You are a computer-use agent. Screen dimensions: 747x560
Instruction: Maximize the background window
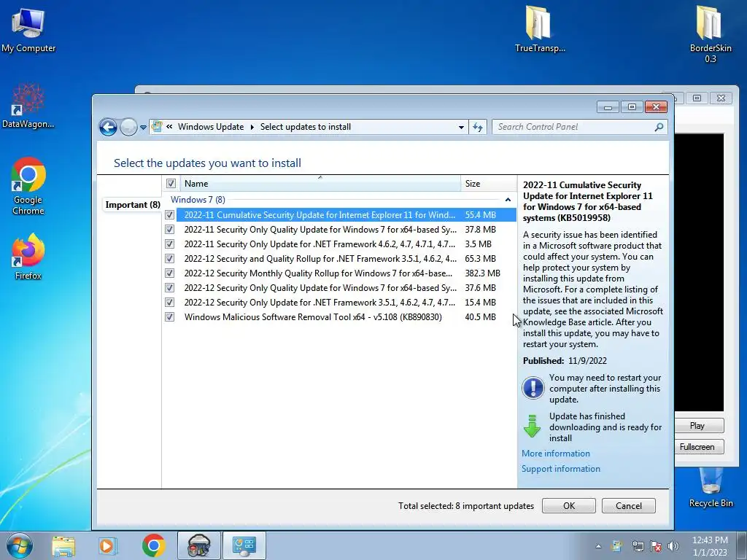(697, 98)
